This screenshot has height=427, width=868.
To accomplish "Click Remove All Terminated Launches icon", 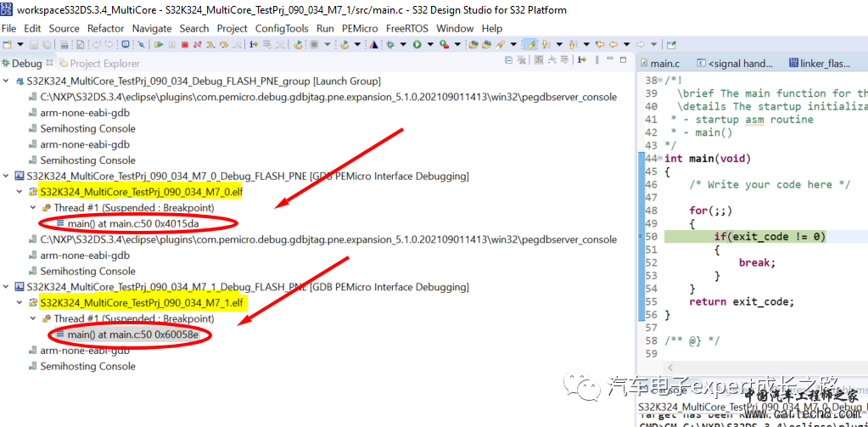I will coord(522,60).
